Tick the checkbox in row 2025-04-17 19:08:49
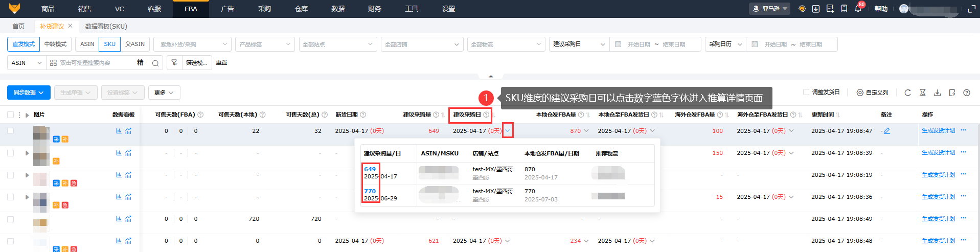980x252 pixels. [x=10, y=219]
